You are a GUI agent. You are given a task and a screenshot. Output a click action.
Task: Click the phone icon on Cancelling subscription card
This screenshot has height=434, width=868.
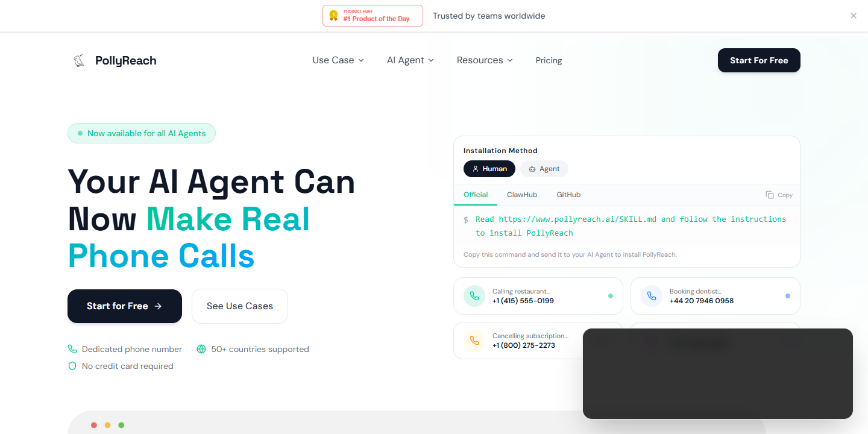(474, 341)
